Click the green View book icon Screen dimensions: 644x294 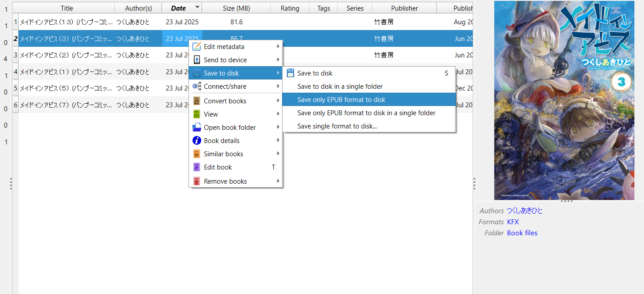click(x=197, y=114)
